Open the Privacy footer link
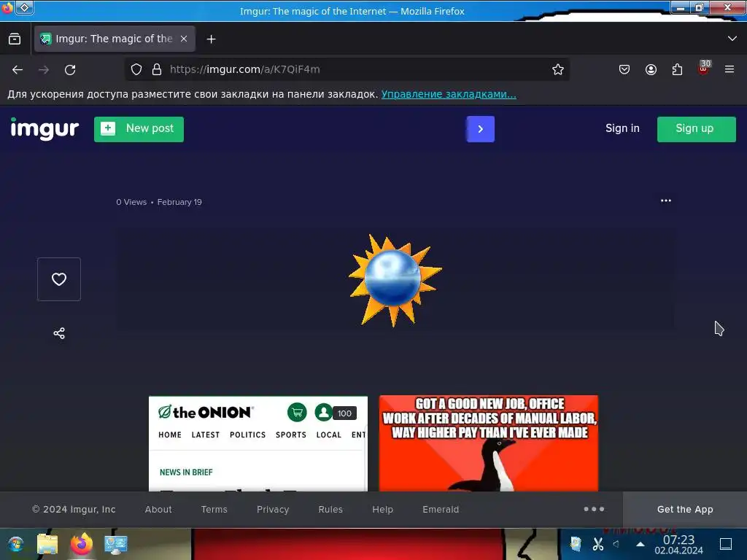This screenshot has width=747, height=560. click(273, 510)
